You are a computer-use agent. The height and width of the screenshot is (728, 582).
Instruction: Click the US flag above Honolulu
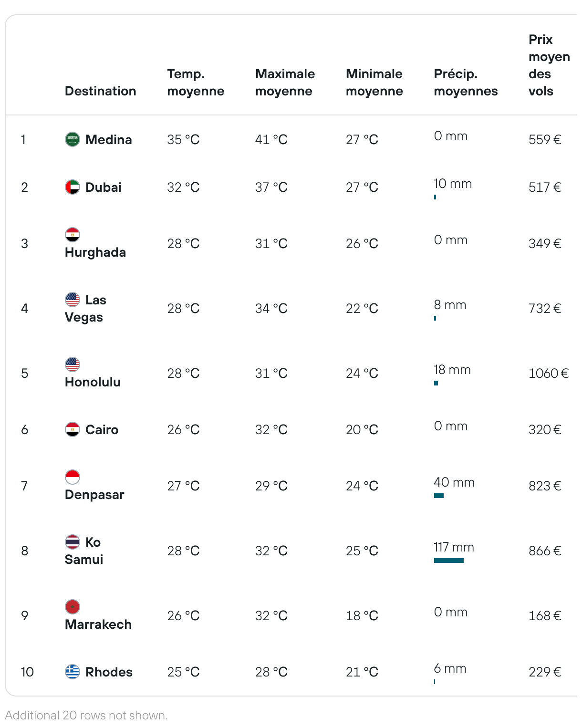coord(73,364)
